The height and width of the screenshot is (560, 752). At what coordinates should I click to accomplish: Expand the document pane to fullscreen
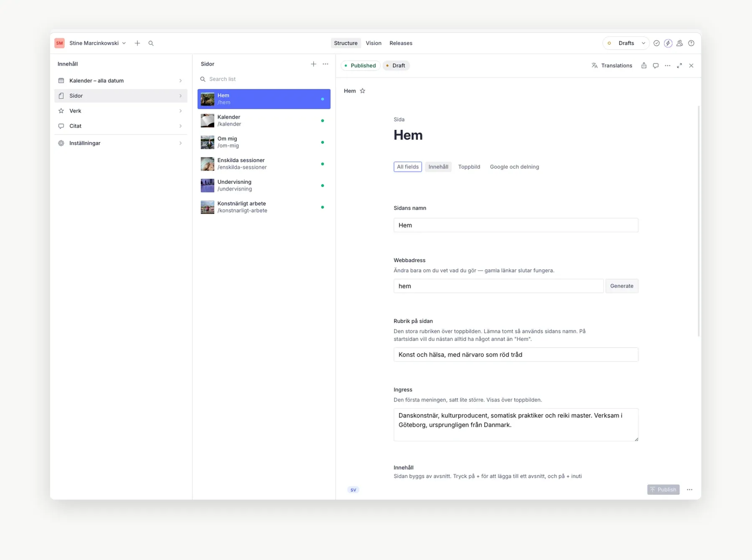click(679, 66)
